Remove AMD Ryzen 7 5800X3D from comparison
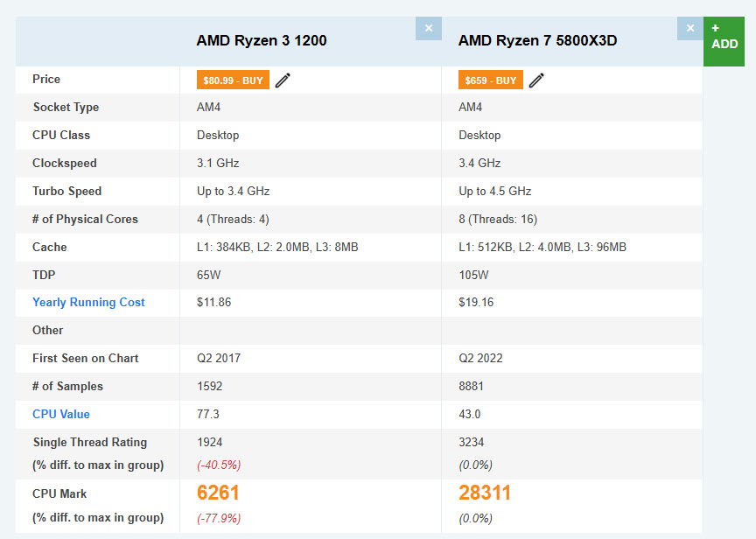756x539 pixels. click(690, 29)
